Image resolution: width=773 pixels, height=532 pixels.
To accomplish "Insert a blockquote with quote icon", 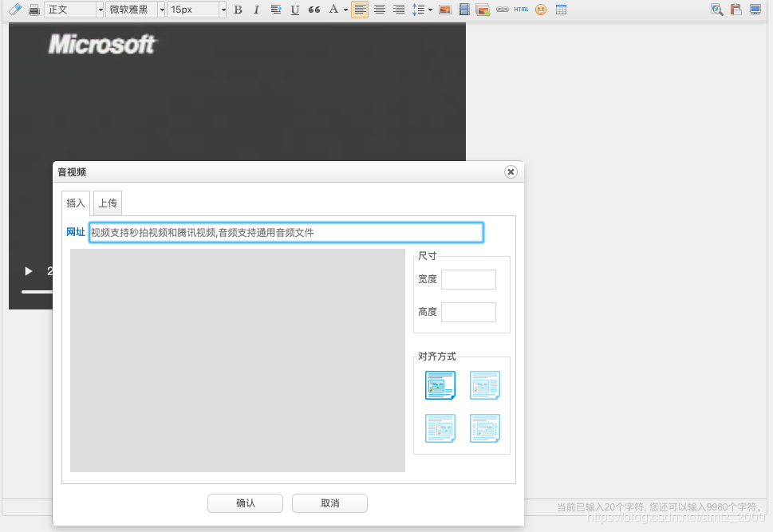I will [x=314, y=10].
